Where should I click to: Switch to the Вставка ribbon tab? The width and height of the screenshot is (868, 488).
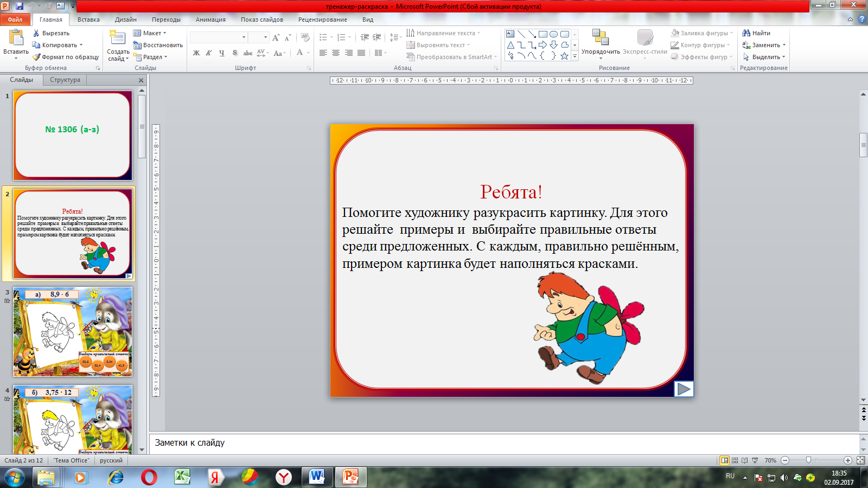(88, 20)
